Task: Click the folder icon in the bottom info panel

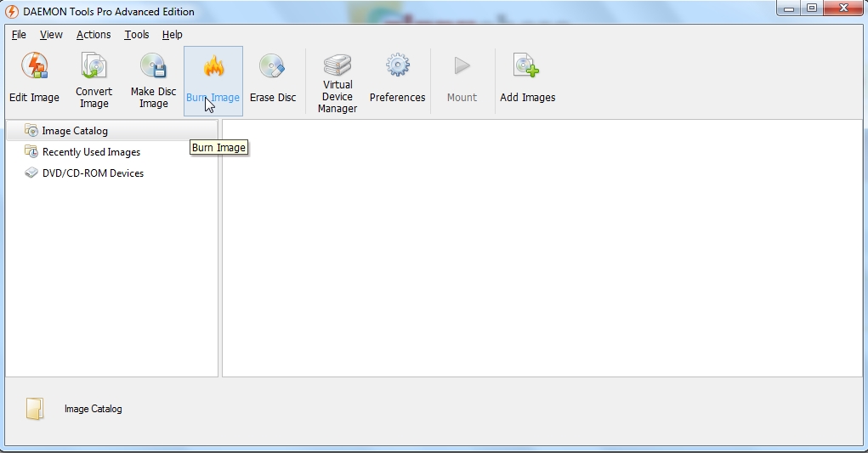Action: point(35,409)
